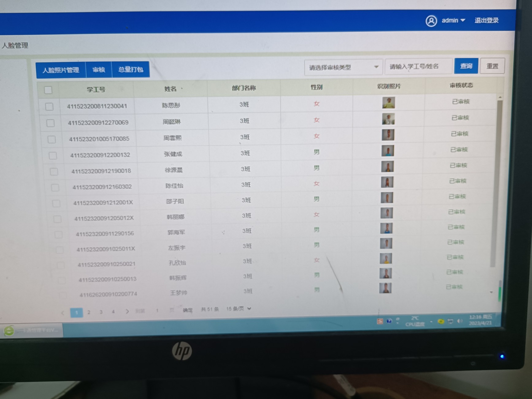
Task: Expand the 请选择审核类型 dropdown
Action: (343, 67)
